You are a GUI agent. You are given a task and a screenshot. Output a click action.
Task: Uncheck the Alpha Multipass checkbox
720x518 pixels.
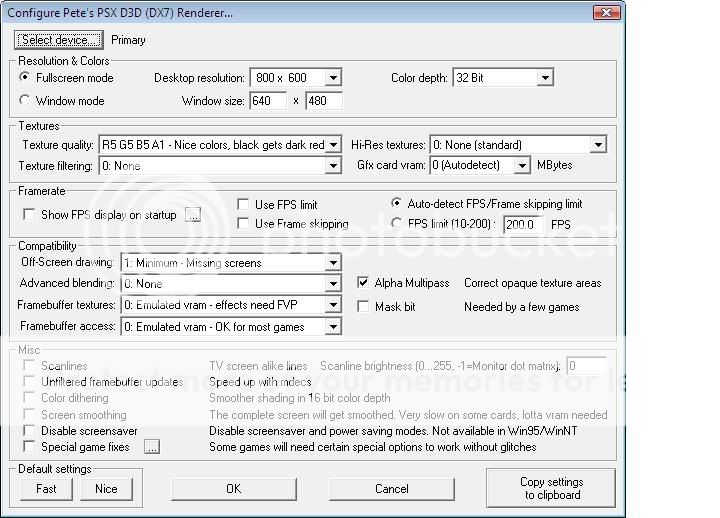click(363, 283)
